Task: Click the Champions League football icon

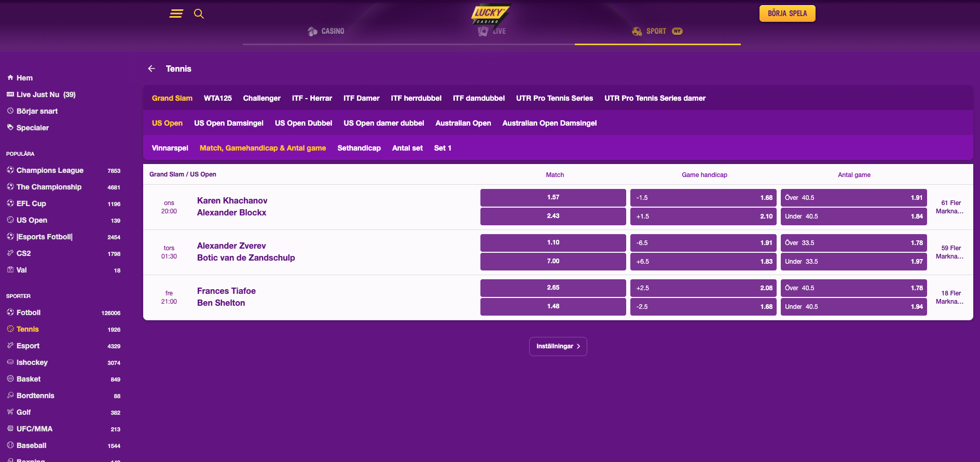Action: pos(10,170)
